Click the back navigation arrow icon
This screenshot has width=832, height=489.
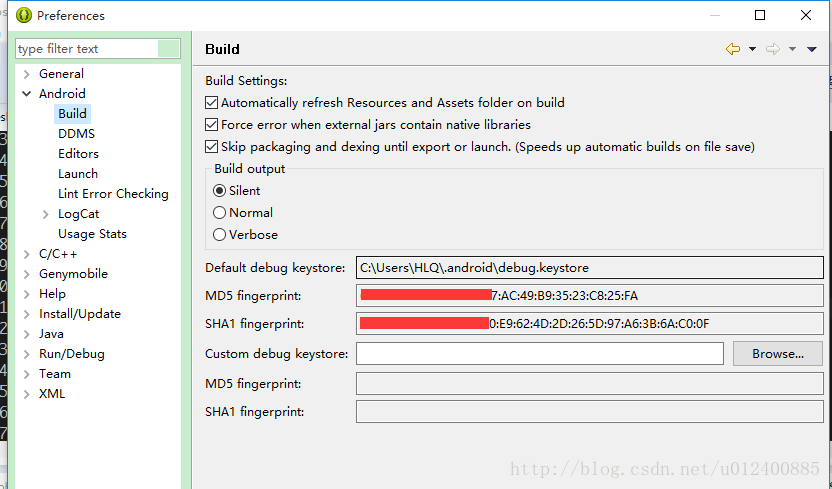(733, 49)
